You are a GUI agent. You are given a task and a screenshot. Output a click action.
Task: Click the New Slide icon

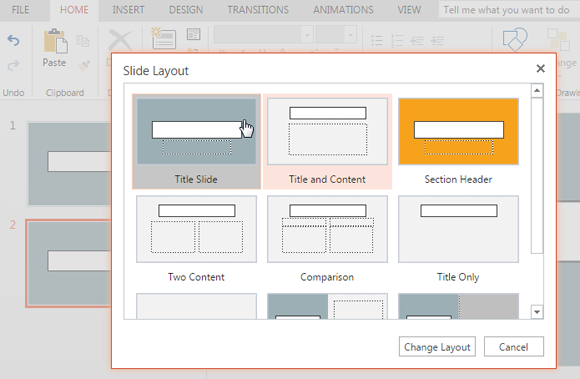[163, 38]
